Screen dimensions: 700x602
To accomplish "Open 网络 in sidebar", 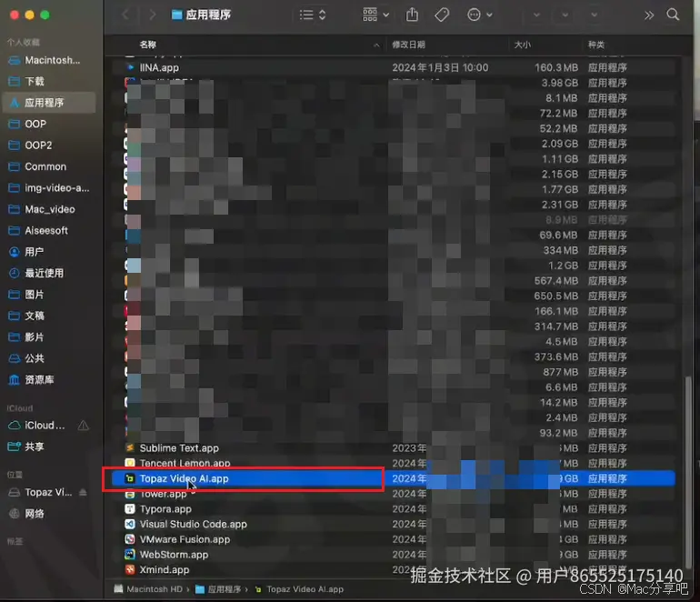I will 49,514.
